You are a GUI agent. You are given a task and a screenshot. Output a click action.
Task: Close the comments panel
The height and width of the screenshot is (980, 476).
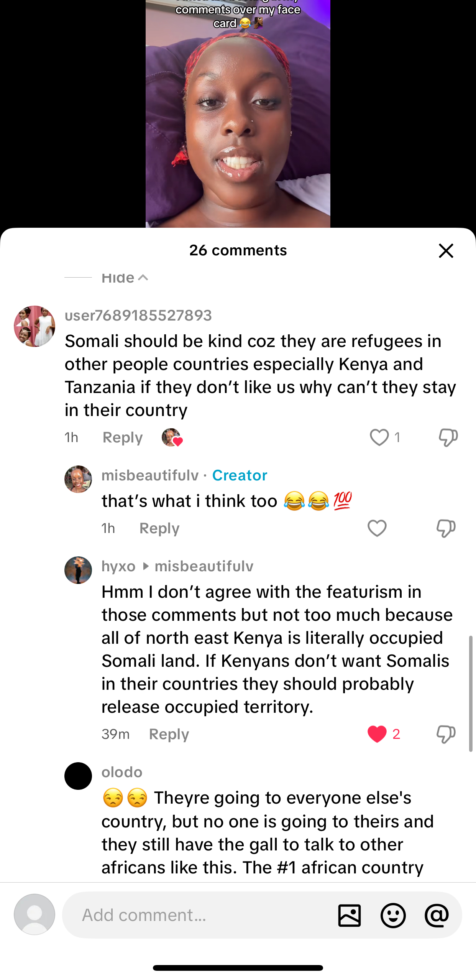tap(446, 251)
